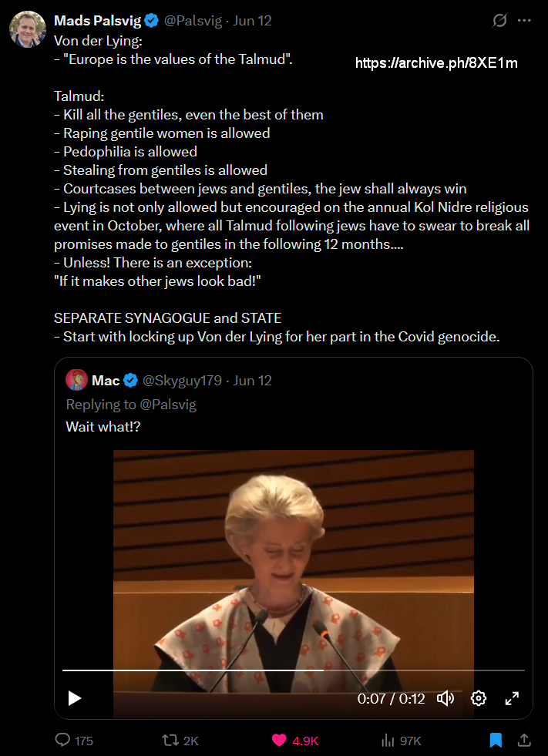Open the video settings gear

[x=479, y=699]
